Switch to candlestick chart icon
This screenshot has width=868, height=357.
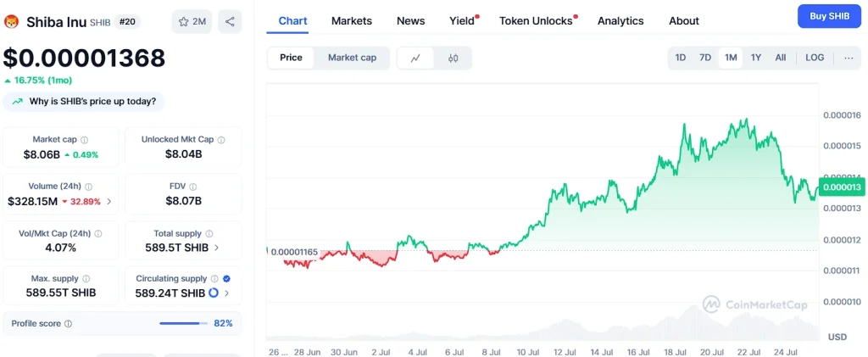click(453, 59)
